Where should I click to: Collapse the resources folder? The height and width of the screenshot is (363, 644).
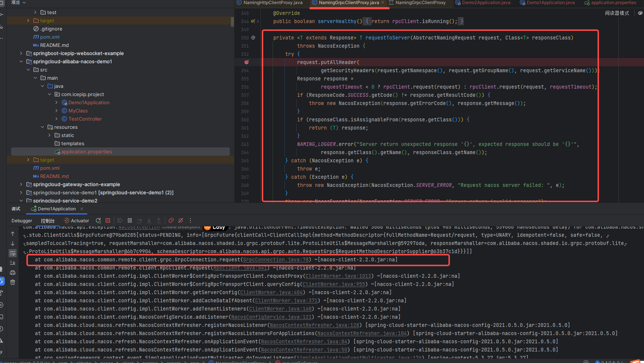pos(42,127)
